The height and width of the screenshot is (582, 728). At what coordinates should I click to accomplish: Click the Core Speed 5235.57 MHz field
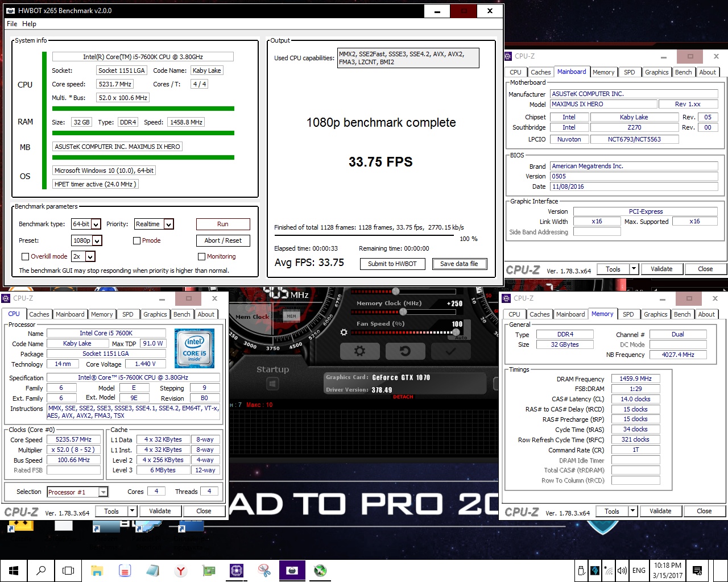[x=73, y=440]
